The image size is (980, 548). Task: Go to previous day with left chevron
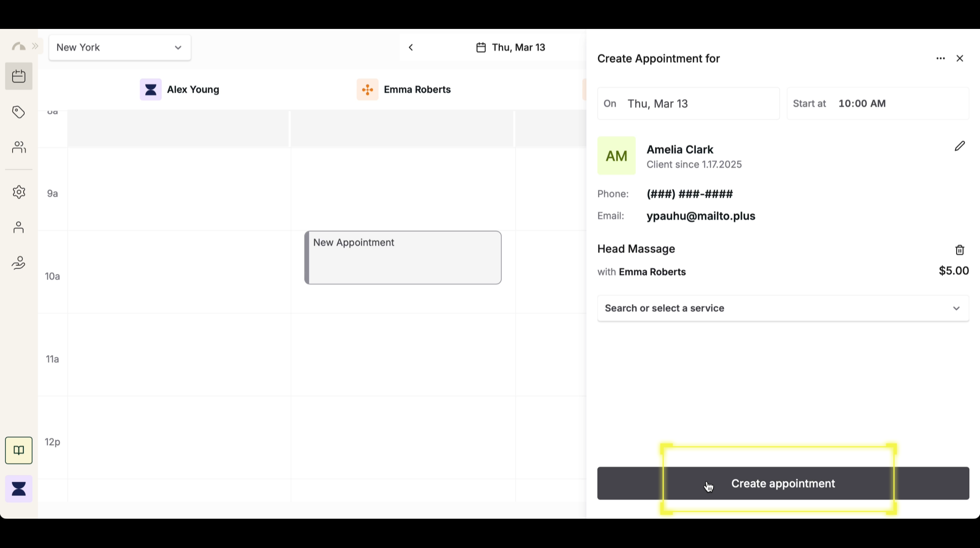coord(411,48)
